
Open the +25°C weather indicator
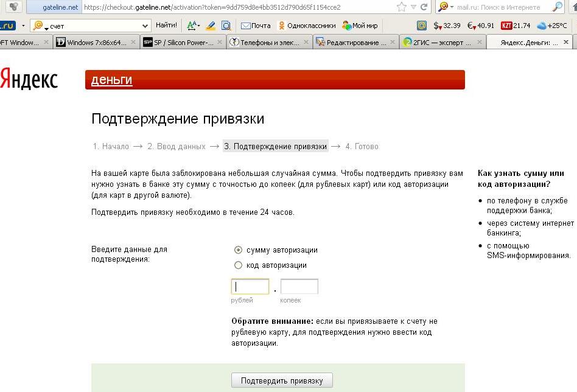point(552,26)
